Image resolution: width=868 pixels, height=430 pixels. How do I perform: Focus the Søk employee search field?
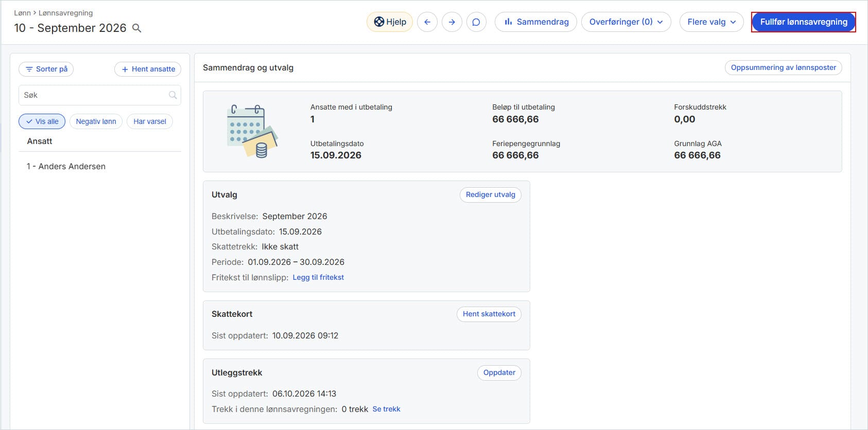[100, 95]
